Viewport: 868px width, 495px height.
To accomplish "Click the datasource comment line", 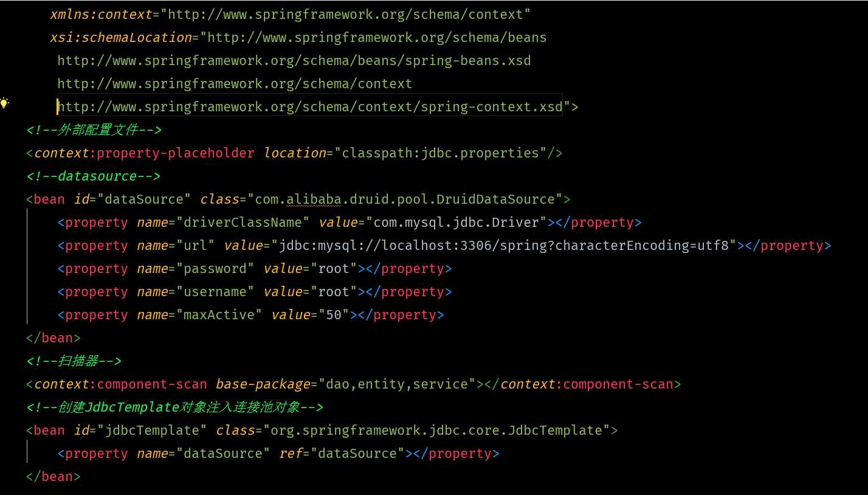I will (x=94, y=176).
